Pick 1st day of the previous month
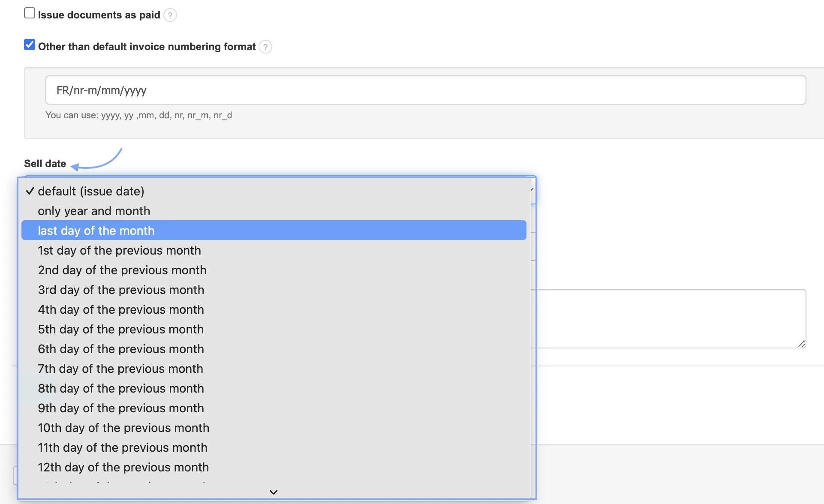 (119, 250)
